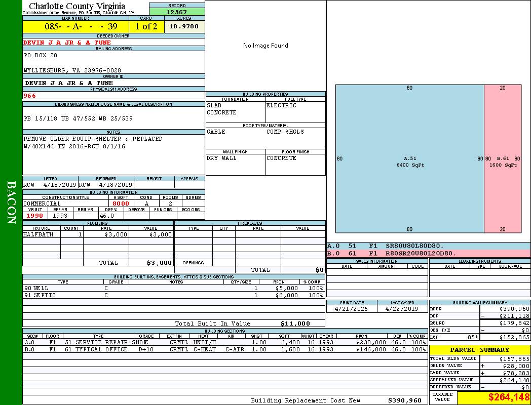Image resolution: width=532 pixels, height=405 pixels.
Task: Click the blue A.51 6400 SqFt sketch area
Action: 409,161
